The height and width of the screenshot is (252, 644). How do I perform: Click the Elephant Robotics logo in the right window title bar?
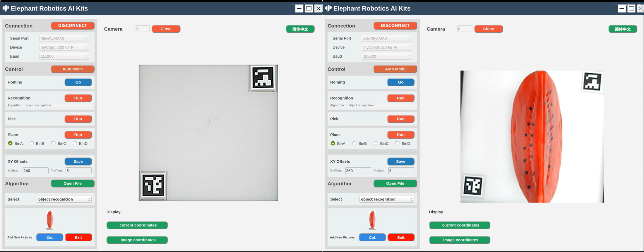[x=328, y=8]
